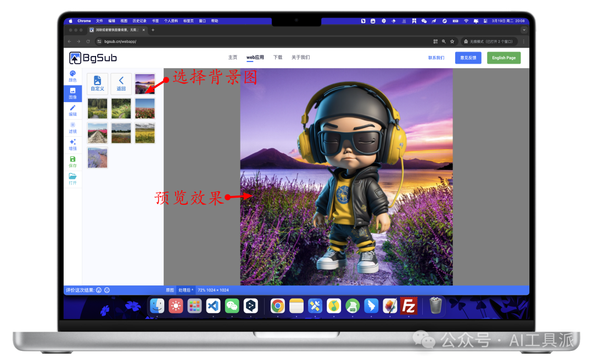Rate this result with the sad face
The image size is (593, 364).
coord(107,290)
